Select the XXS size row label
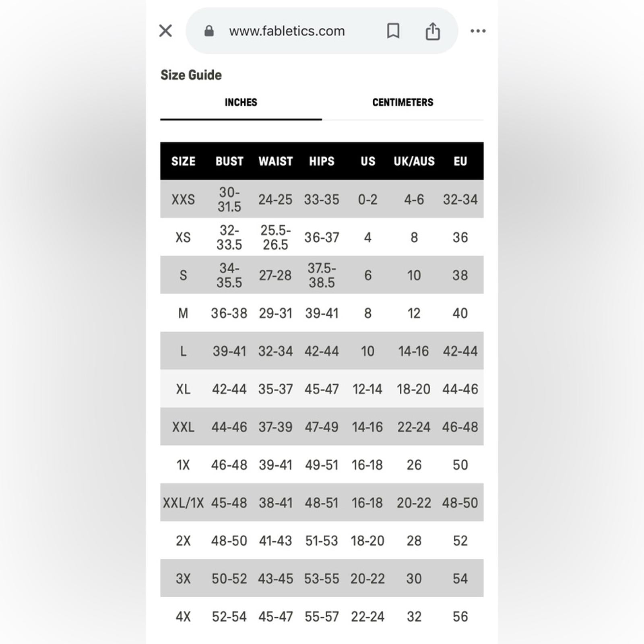 click(x=183, y=199)
